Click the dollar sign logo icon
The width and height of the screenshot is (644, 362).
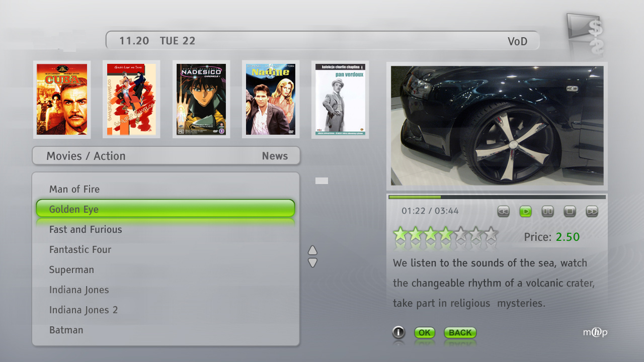587,35
